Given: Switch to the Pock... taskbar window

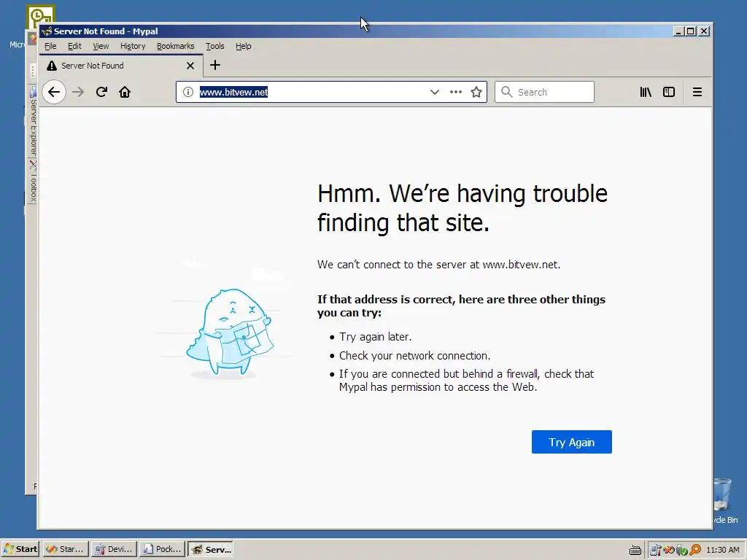Looking at the screenshot, I should tap(162, 549).
